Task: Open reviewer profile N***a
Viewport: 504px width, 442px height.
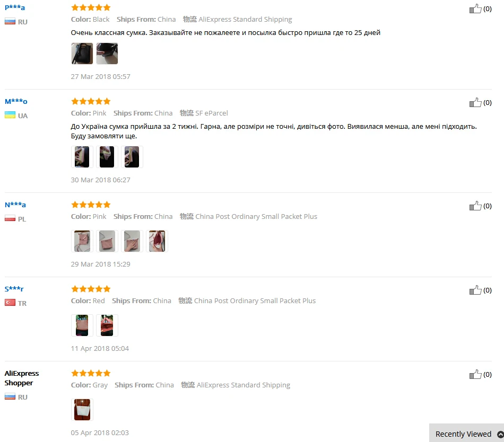Action: [15, 205]
